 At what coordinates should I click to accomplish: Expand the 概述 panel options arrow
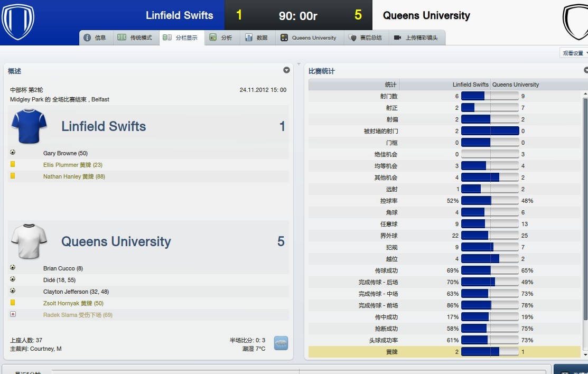(x=286, y=70)
